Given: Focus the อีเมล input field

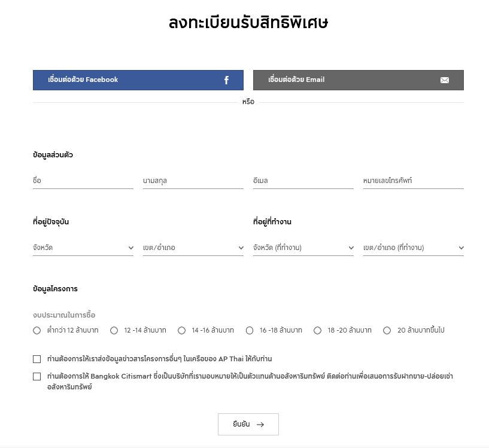Looking at the screenshot, I should 303,181.
